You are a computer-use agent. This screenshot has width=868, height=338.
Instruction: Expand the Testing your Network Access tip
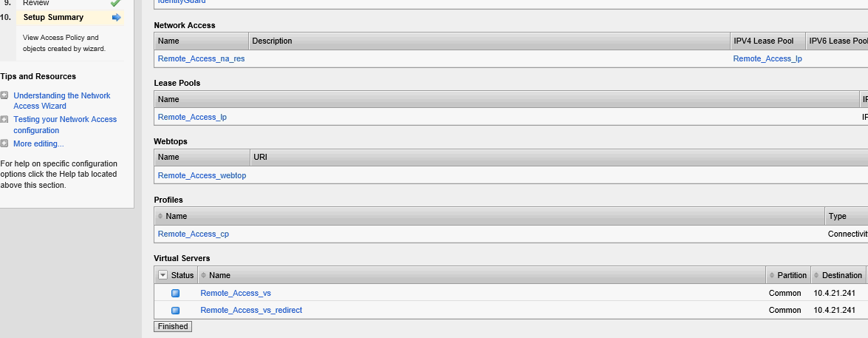4,119
